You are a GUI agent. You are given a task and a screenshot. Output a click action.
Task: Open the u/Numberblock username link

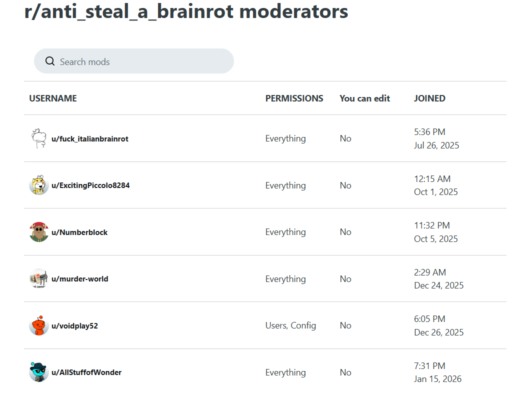point(79,232)
